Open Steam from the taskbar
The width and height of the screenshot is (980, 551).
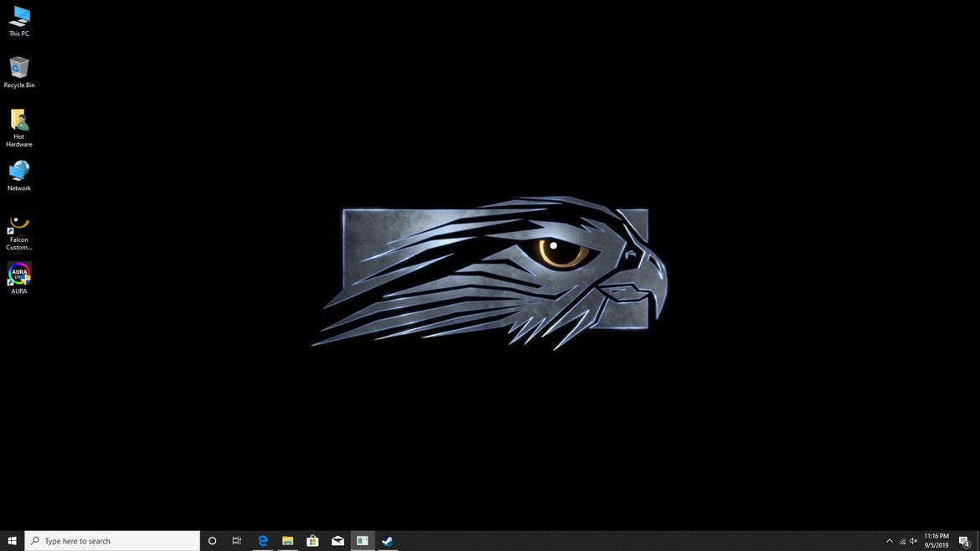[x=388, y=541]
